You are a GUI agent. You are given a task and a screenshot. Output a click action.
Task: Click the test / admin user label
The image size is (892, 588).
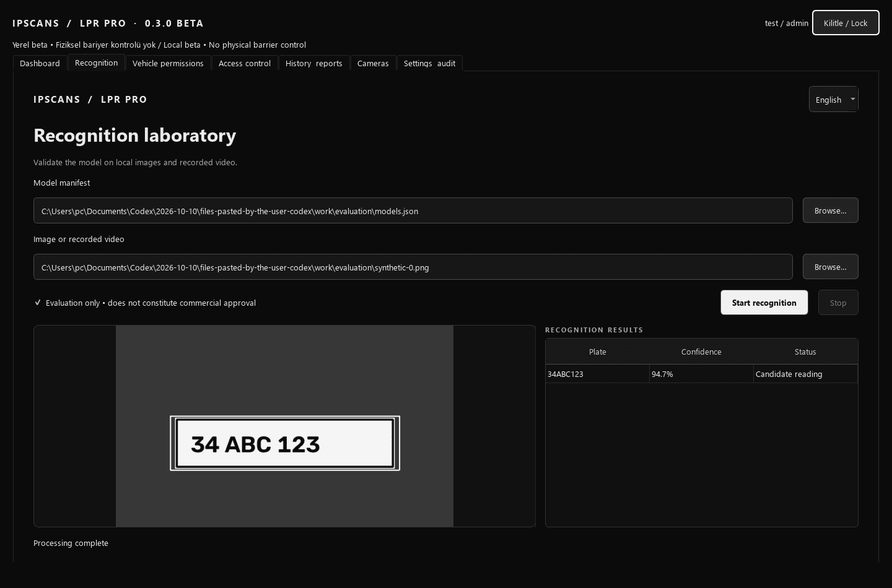[787, 23]
